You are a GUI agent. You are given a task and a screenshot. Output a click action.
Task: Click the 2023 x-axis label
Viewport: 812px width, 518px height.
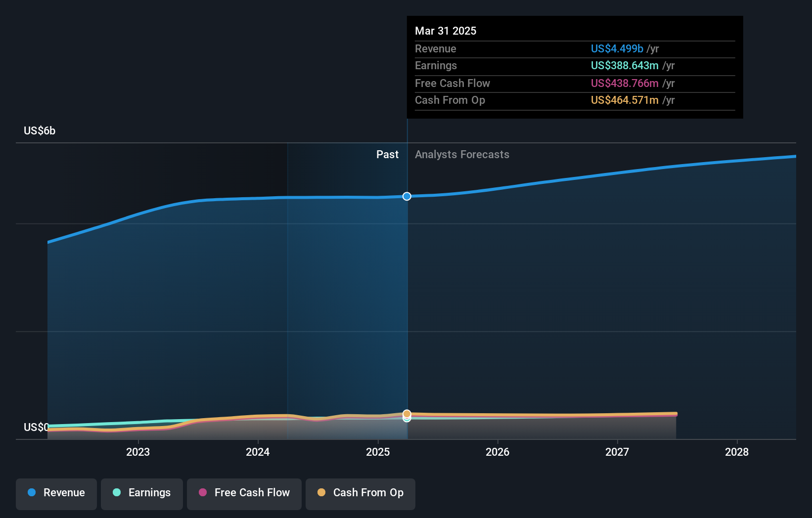(x=138, y=452)
